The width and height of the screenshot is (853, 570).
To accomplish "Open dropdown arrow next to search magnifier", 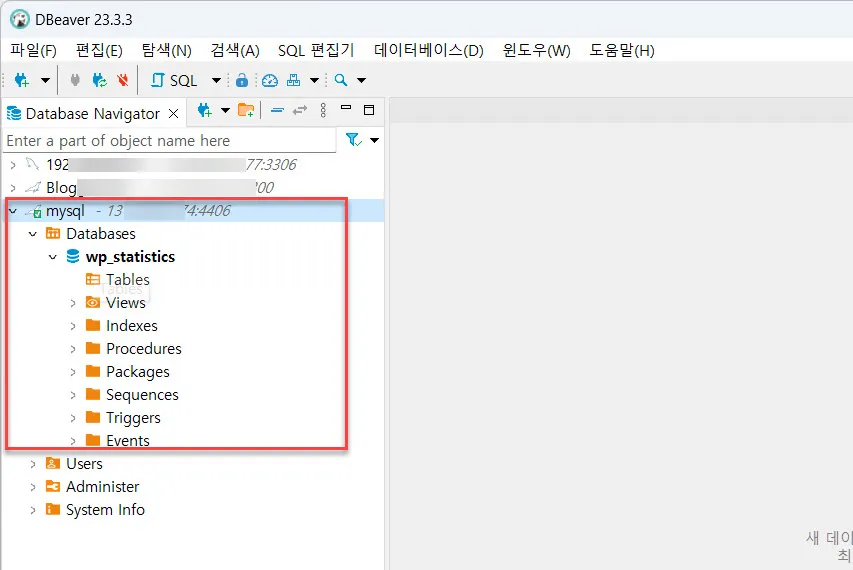I will click(361, 80).
